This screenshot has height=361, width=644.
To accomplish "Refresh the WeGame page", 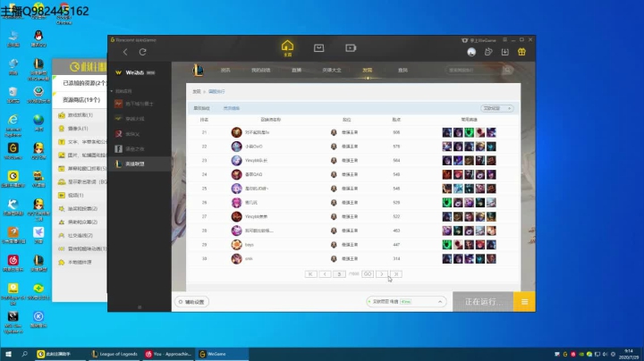I will [142, 52].
